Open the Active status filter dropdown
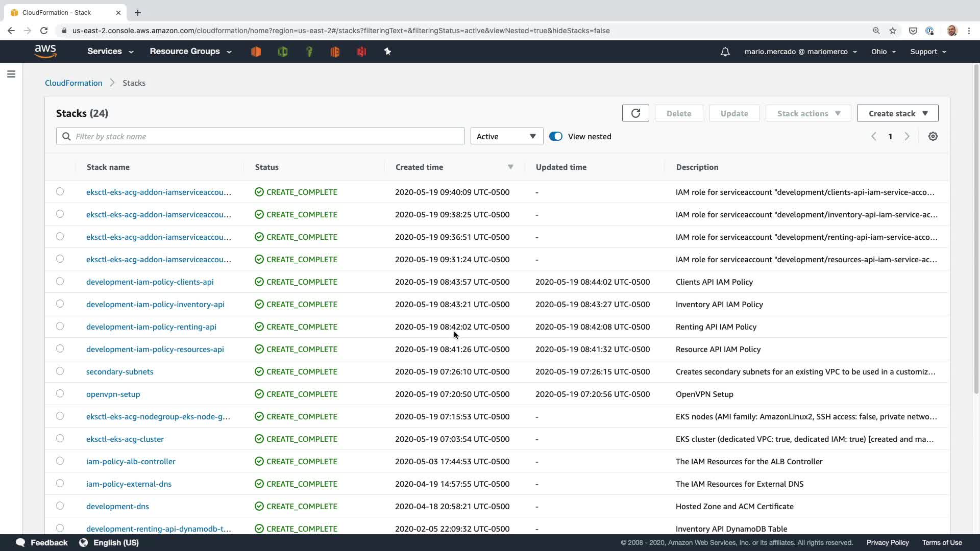This screenshot has height=551, width=980. [x=506, y=136]
